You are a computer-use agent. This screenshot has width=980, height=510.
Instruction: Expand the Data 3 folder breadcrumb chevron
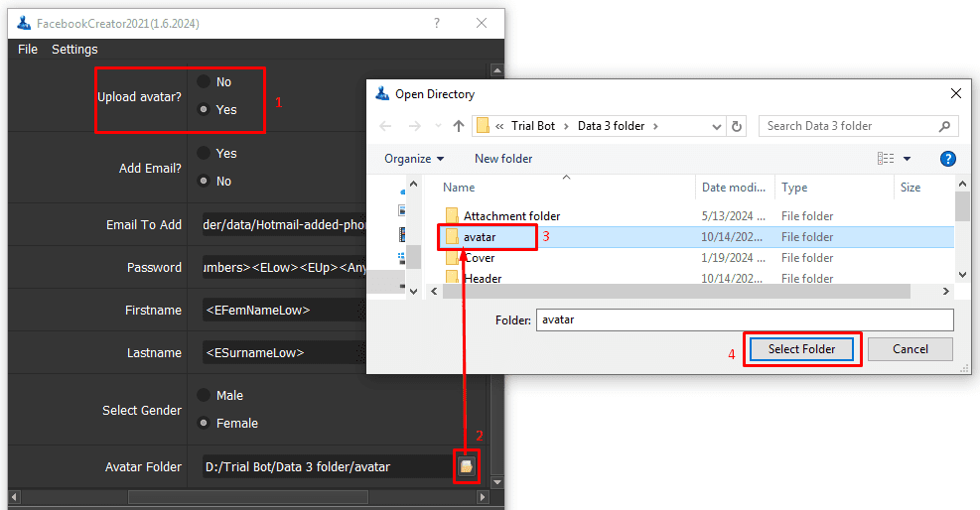click(x=655, y=126)
